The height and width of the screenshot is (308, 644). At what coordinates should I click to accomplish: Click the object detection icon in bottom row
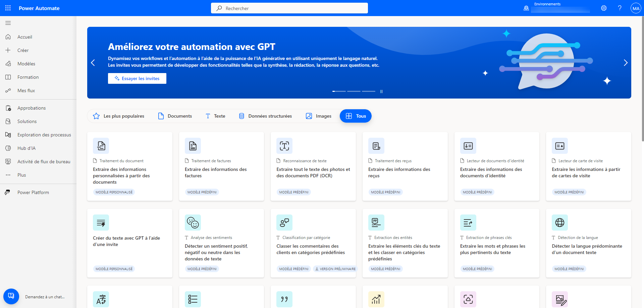468,299
